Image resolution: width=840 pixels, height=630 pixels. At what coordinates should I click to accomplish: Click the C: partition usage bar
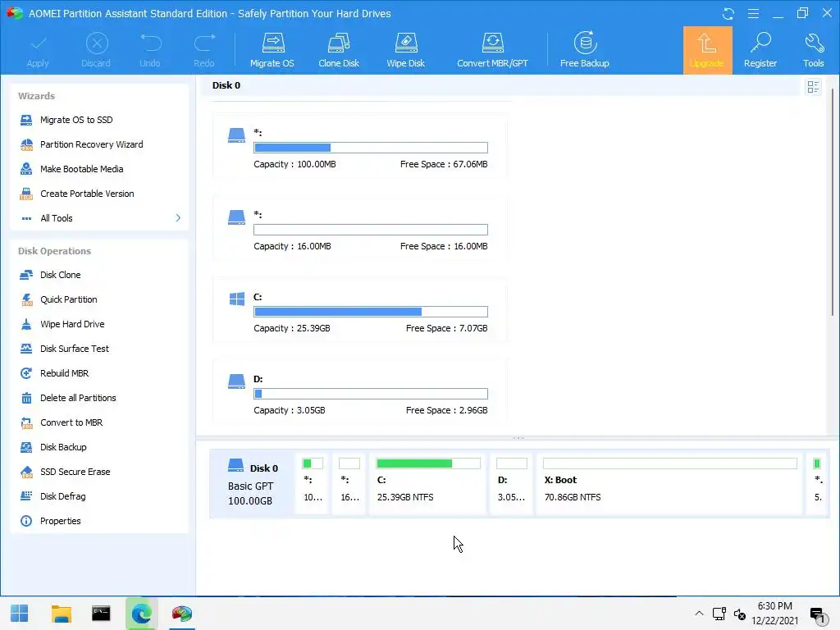tap(371, 312)
